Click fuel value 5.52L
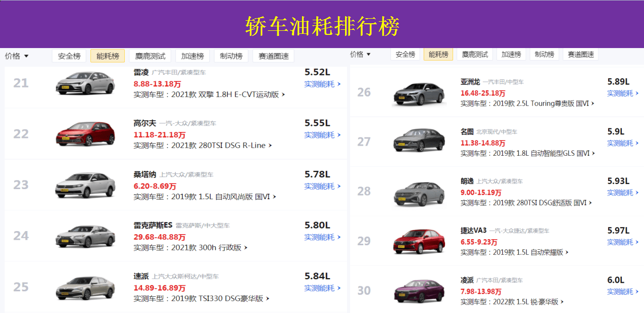This screenshot has width=644, height=313. point(317,72)
